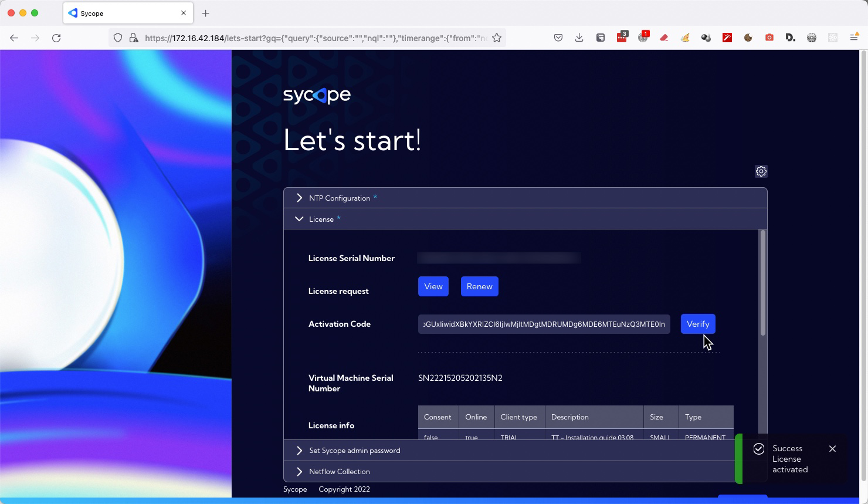Image resolution: width=868 pixels, height=504 pixels.
Task: Click the Copyright 2022 footer text
Action: [344, 489]
